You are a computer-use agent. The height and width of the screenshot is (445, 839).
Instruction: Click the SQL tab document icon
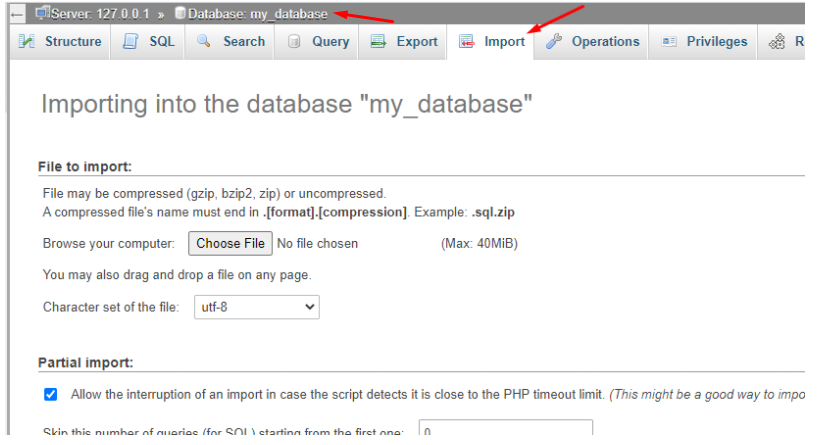click(130, 42)
